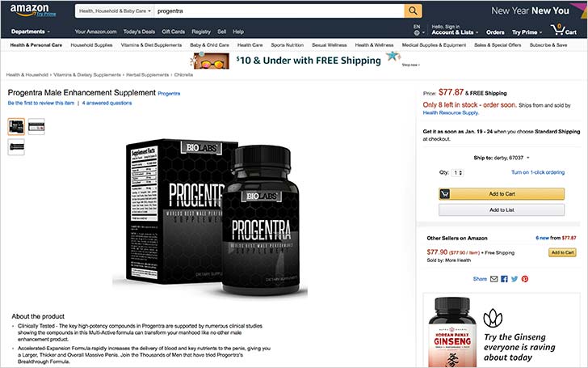Viewport: 588px width, 368px height.
Task: Share product via email envelope icon
Action: click(x=493, y=278)
